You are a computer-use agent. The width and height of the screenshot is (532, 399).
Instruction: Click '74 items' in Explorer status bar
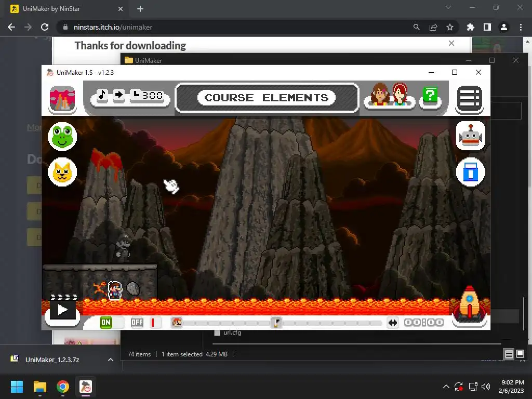click(x=139, y=354)
